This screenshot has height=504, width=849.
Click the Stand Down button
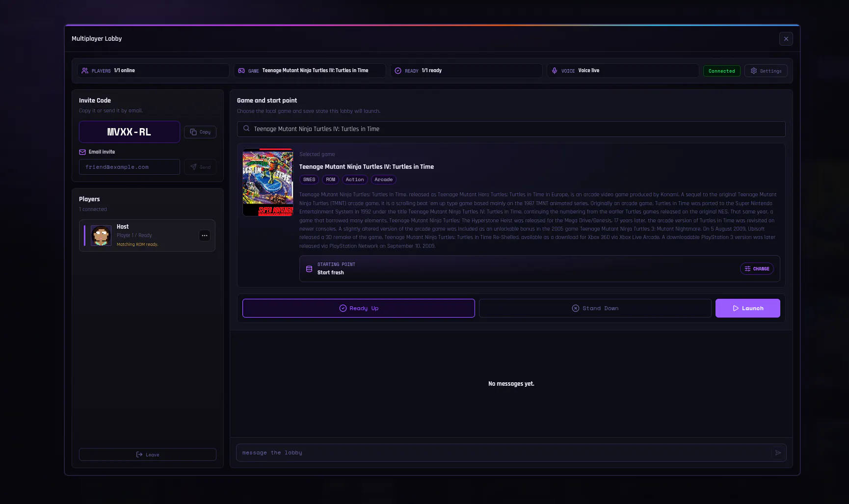(595, 308)
